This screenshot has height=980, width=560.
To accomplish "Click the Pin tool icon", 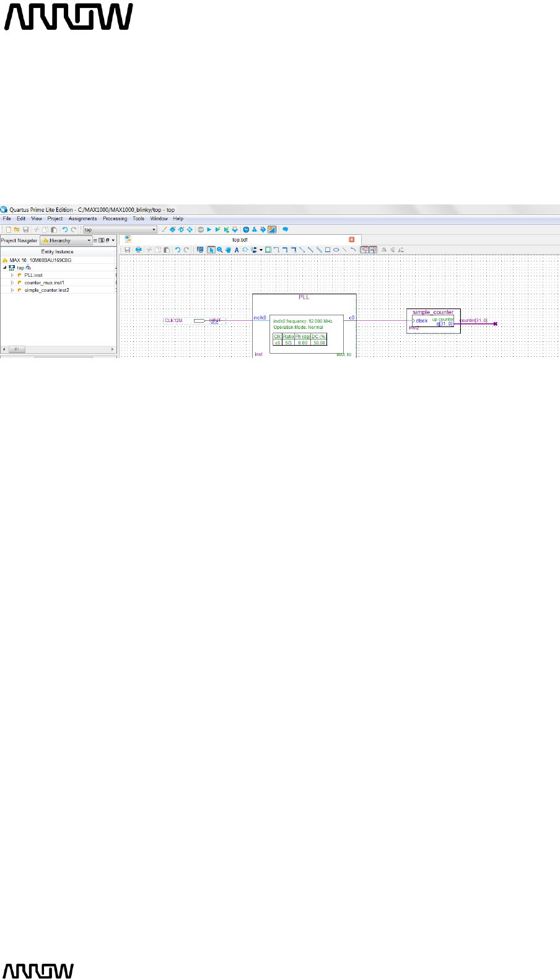I will click(x=254, y=250).
